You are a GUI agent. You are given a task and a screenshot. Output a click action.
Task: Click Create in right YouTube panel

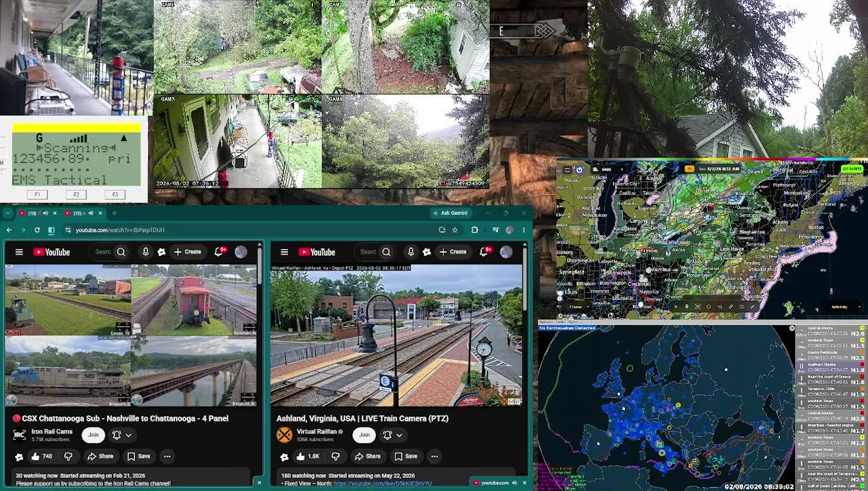click(453, 252)
